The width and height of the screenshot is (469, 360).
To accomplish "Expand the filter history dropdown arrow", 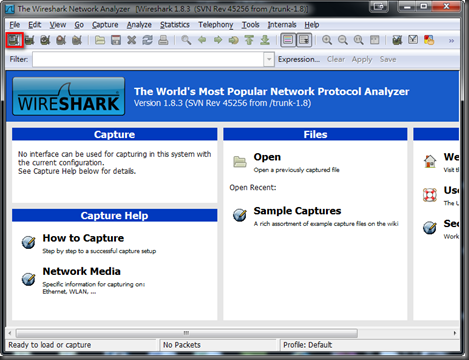I will [269, 60].
